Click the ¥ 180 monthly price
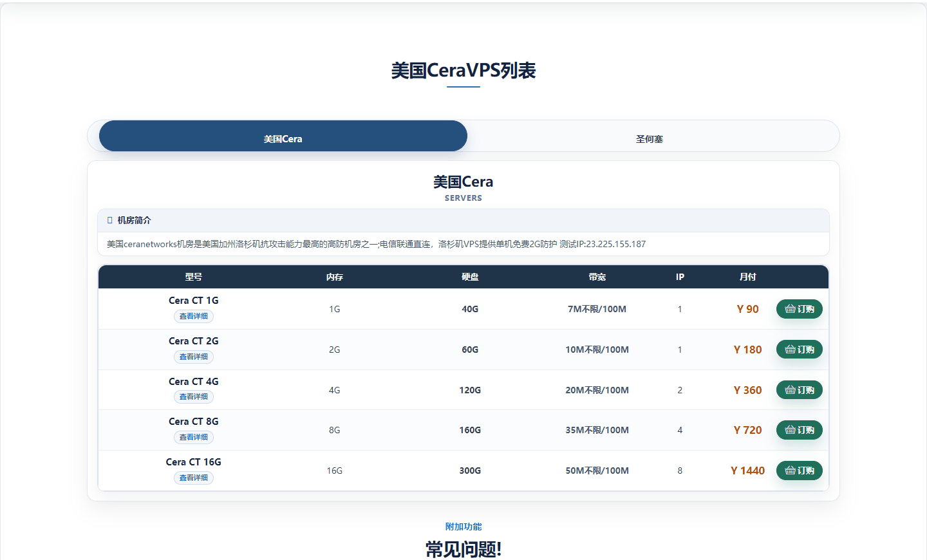The height and width of the screenshot is (560, 927). pyautogui.click(x=748, y=350)
